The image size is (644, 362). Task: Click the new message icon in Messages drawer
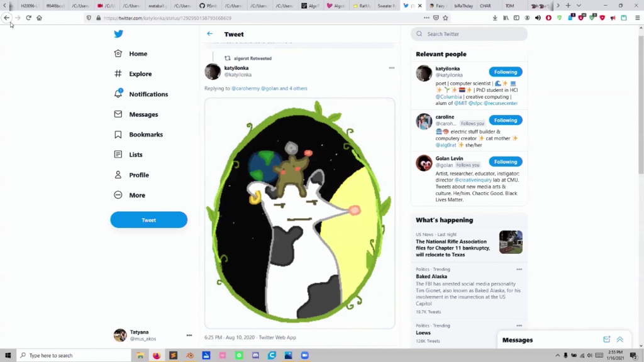pos(607,339)
